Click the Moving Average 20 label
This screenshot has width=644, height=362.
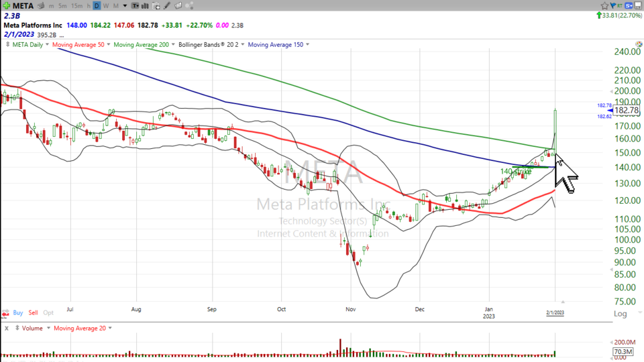[x=80, y=328]
